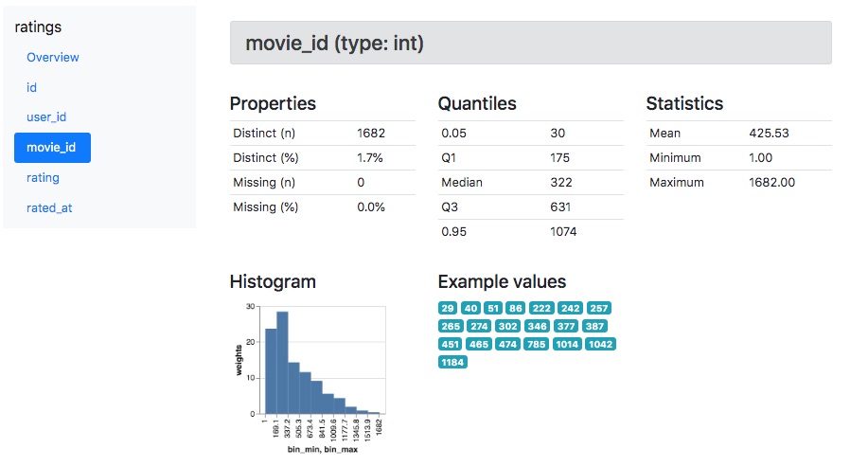
Task: Select example value badge 86
Action: (515, 309)
